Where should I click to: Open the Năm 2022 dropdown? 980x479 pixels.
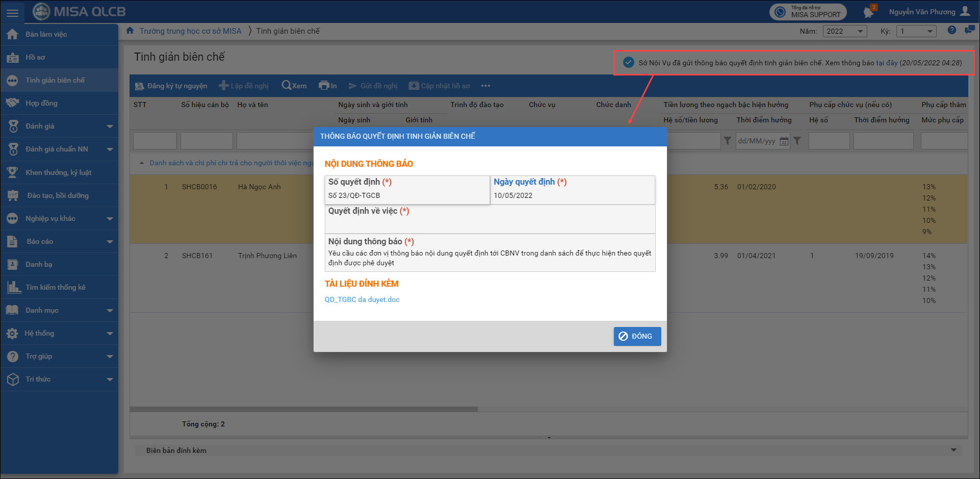coord(844,31)
